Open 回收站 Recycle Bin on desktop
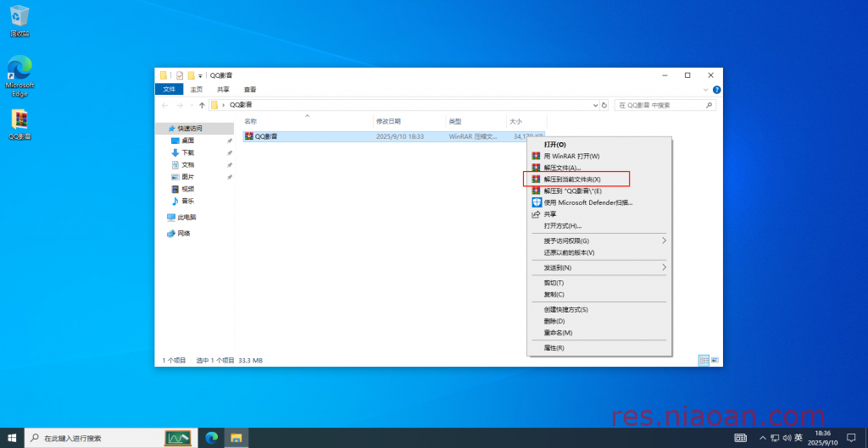This screenshot has width=868, height=448. click(x=19, y=21)
